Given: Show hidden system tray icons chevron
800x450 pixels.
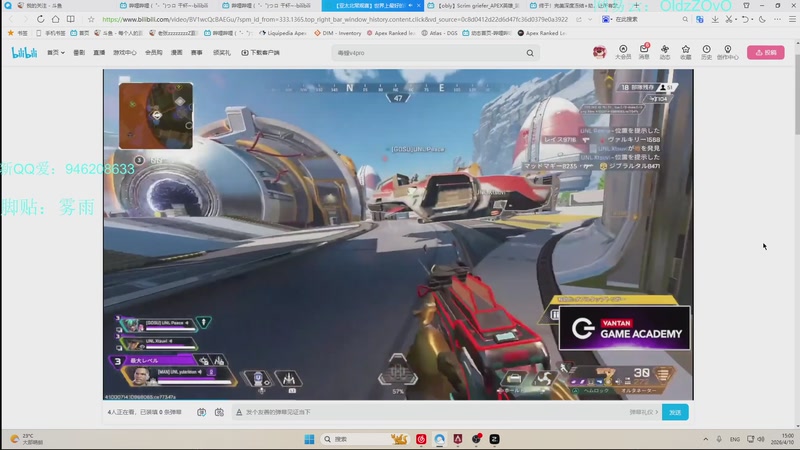Looking at the screenshot, I should pyautogui.click(x=706, y=439).
